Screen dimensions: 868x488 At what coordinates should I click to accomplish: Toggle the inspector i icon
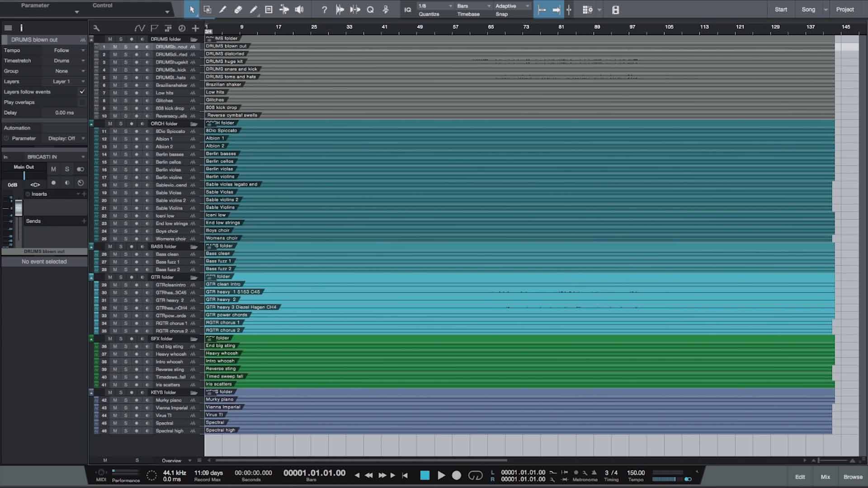(x=21, y=28)
